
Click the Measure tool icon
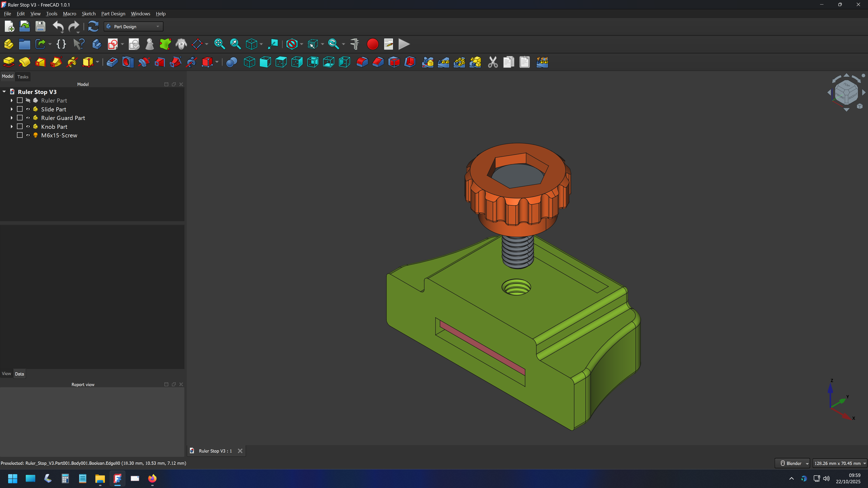coord(354,44)
